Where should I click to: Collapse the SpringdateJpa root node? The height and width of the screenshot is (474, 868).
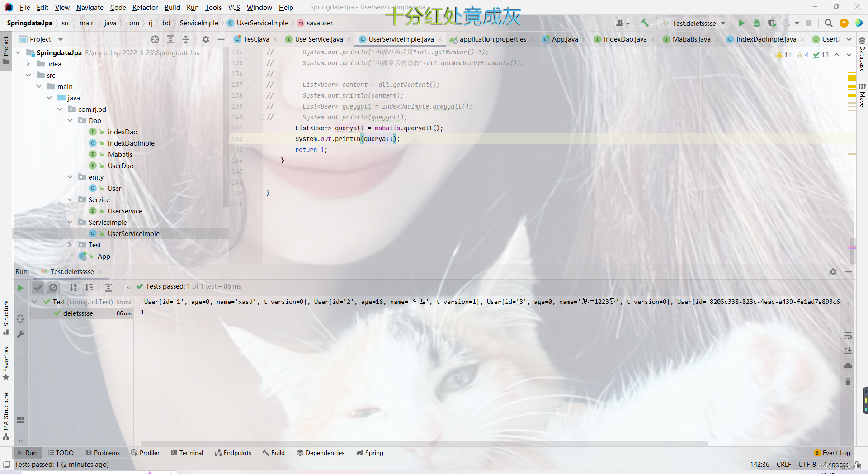coord(18,52)
